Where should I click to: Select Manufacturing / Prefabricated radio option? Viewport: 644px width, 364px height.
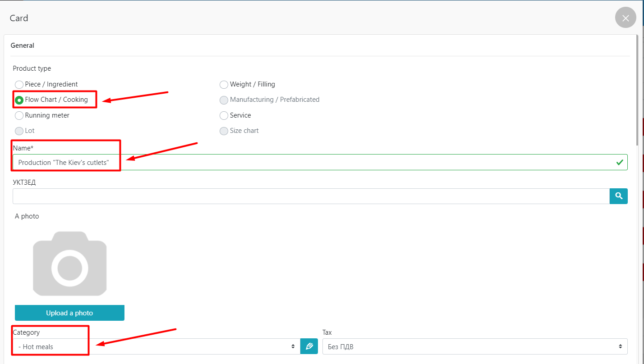click(x=224, y=100)
